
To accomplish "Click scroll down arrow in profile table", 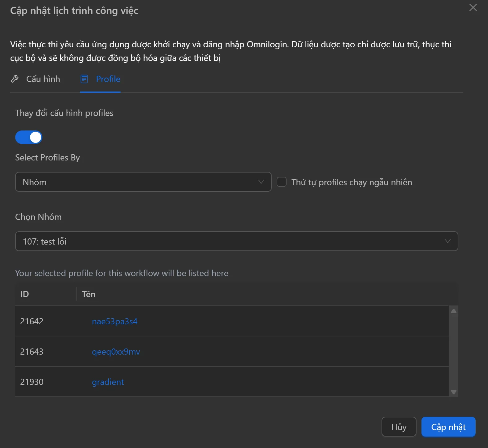I will pyautogui.click(x=454, y=392).
